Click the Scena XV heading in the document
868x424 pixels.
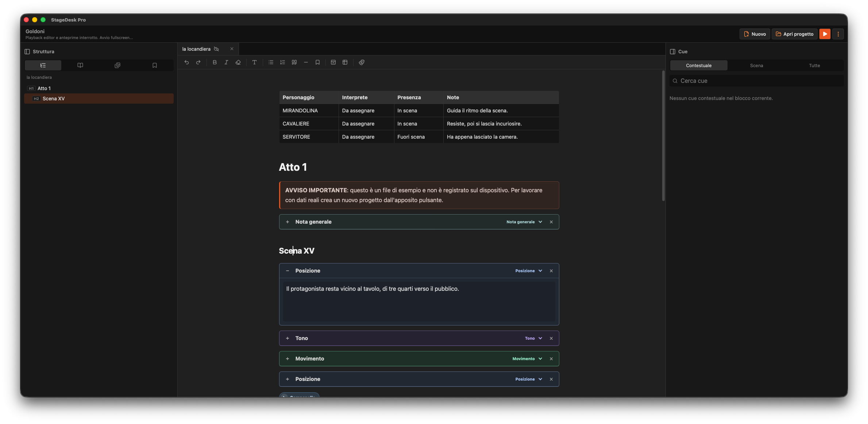(x=297, y=251)
